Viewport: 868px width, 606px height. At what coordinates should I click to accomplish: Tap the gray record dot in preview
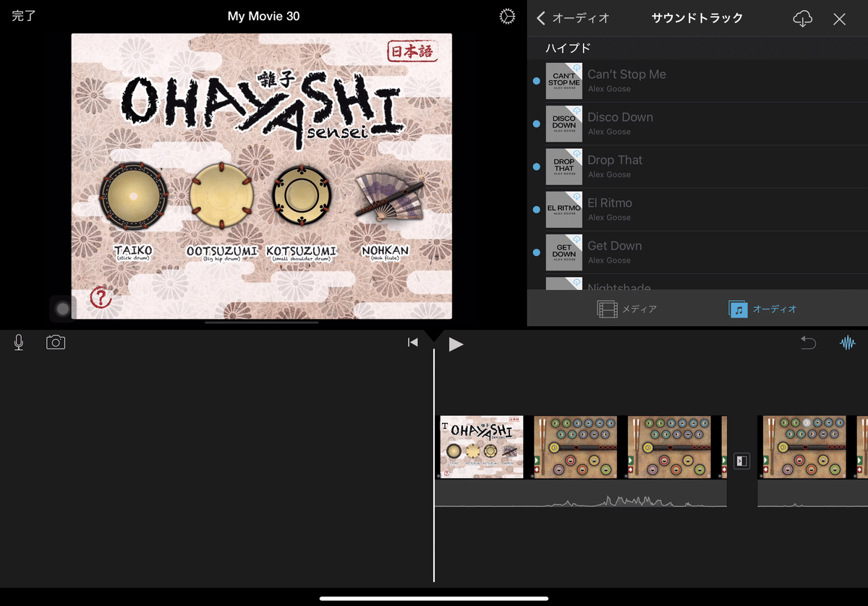(x=63, y=310)
